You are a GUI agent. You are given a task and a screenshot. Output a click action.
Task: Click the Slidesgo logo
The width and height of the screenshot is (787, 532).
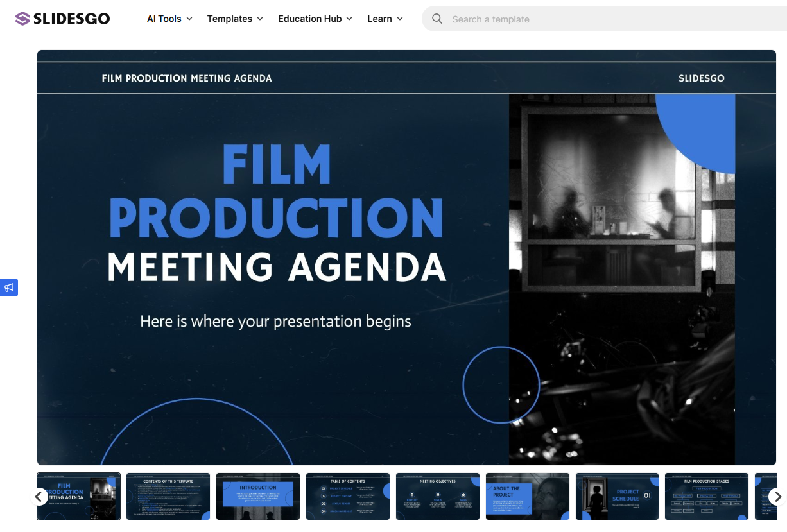62,19
